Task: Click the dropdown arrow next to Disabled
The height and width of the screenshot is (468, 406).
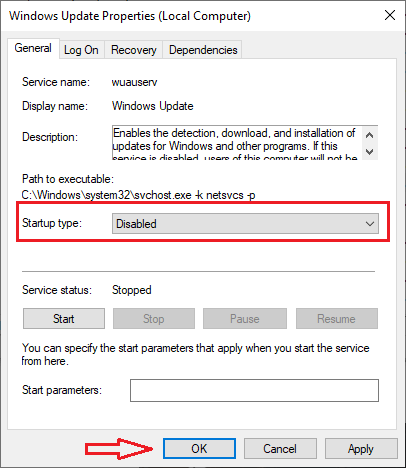Action: [x=370, y=224]
